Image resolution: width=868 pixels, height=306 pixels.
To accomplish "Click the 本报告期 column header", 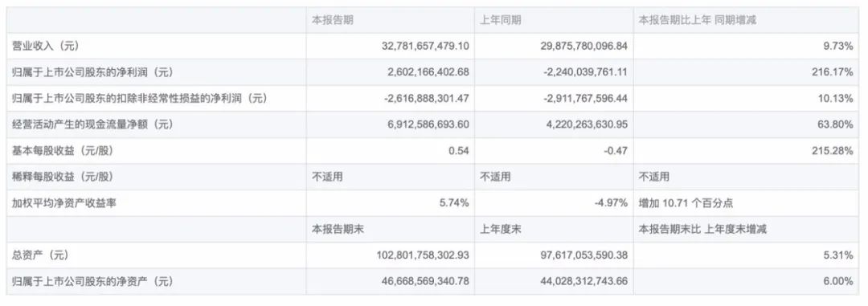I will point(333,20).
